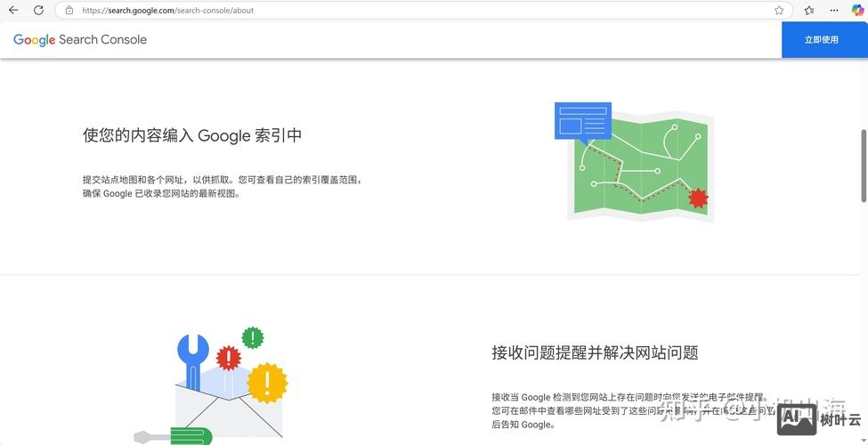Select heading 使您的内容编入 Google 索引中

(x=192, y=135)
